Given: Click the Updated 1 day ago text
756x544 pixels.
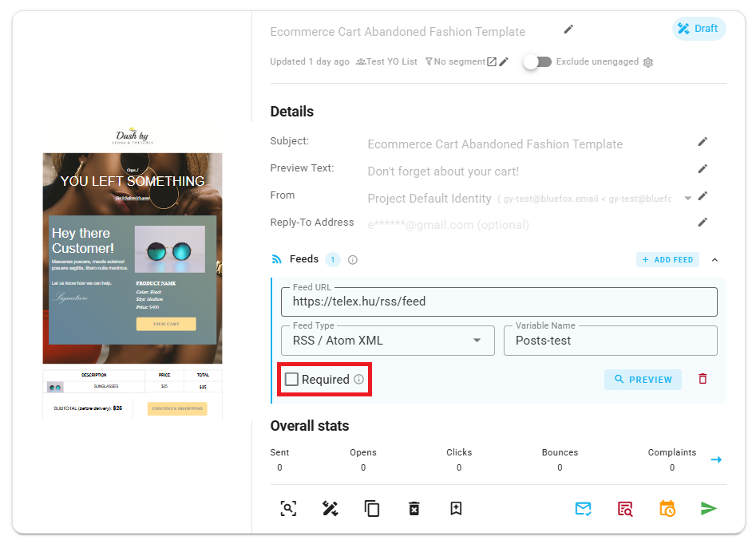Looking at the screenshot, I should click(310, 61).
